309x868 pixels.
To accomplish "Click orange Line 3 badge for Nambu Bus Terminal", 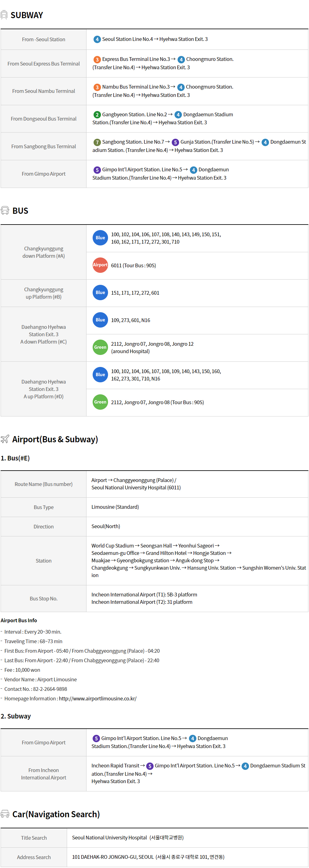I will 97,87.
